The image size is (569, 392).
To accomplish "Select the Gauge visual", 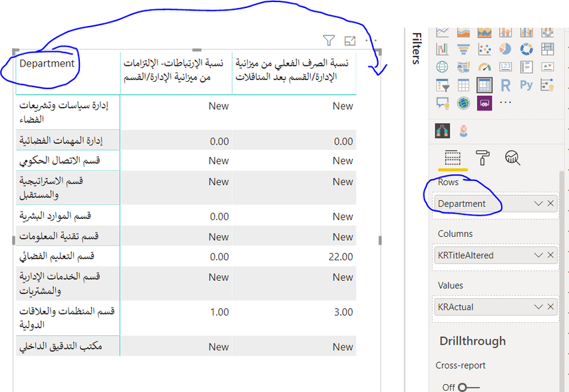I will coord(484,67).
